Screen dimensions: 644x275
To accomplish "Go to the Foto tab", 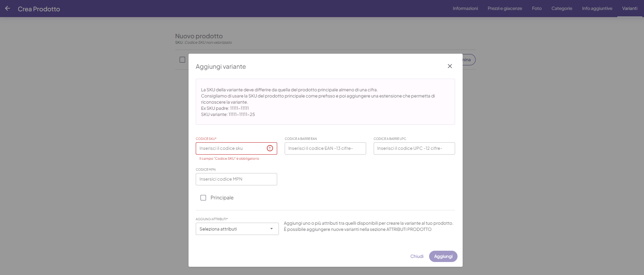I will tap(537, 9).
